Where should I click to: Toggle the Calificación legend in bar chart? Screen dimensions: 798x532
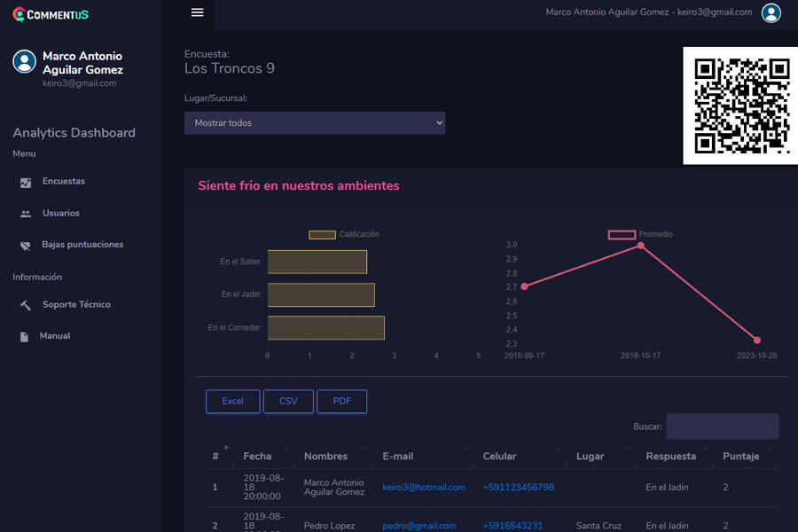click(344, 234)
